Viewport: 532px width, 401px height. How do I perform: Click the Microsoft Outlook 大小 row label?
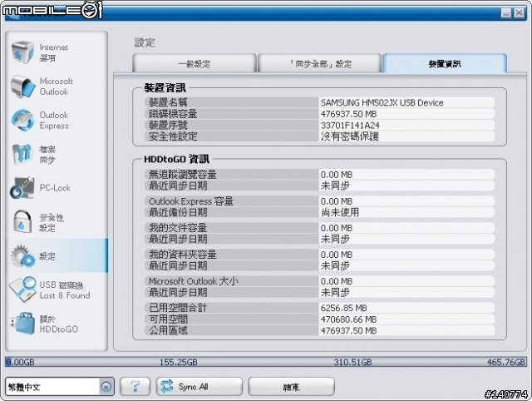(x=194, y=281)
